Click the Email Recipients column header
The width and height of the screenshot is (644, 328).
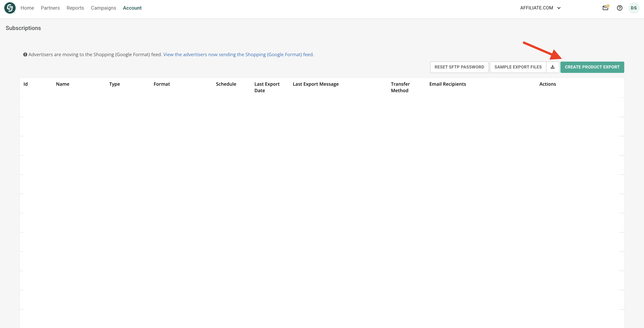coord(447,84)
